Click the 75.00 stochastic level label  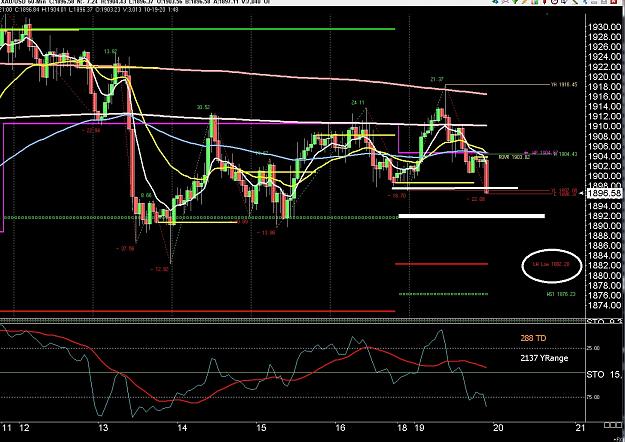coord(593,397)
